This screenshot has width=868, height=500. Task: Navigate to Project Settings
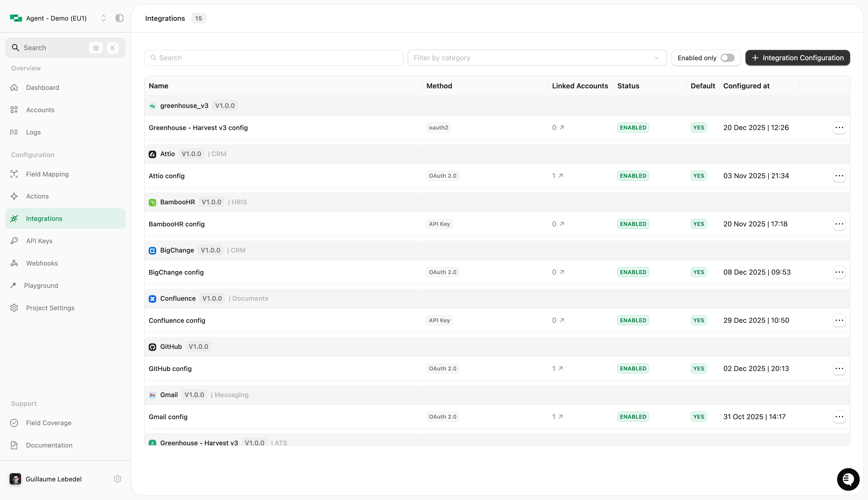(x=50, y=308)
